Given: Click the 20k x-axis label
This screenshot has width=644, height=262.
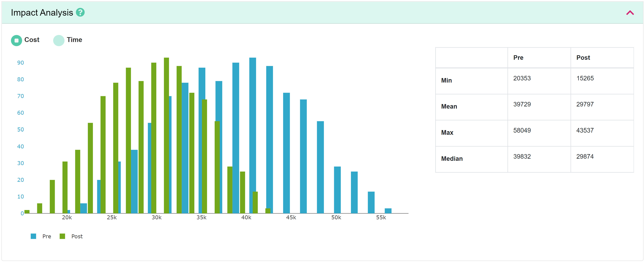Looking at the screenshot, I should click(x=67, y=217).
